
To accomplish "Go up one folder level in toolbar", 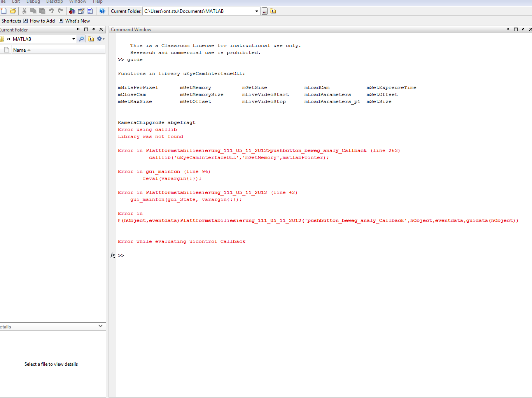I will 273,11.
